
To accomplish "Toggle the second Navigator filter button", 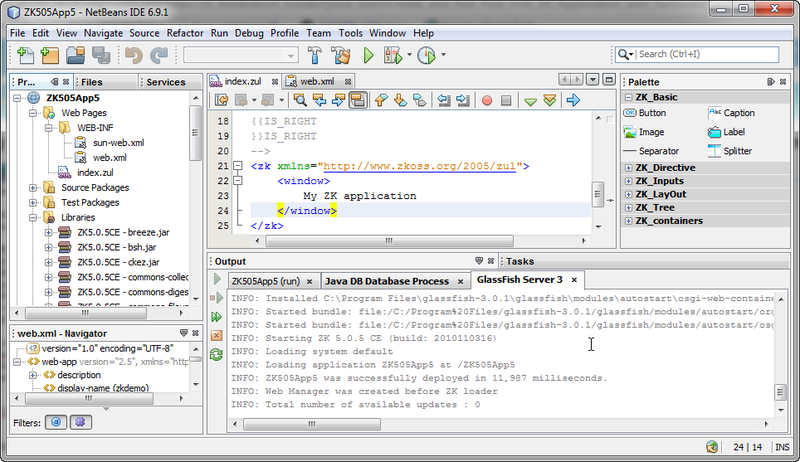I will [x=80, y=422].
